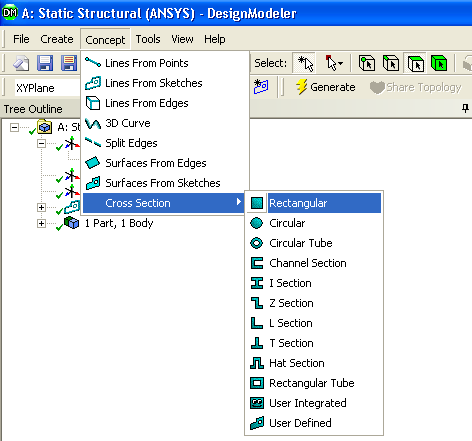Choose Lines From Sketches
This screenshot has height=441, width=472.
(165, 83)
